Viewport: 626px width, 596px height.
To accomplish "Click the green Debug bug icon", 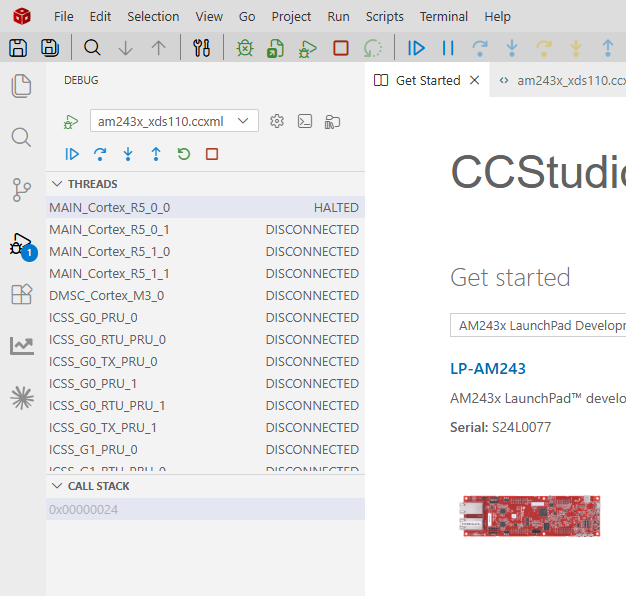I will point(245,48).
